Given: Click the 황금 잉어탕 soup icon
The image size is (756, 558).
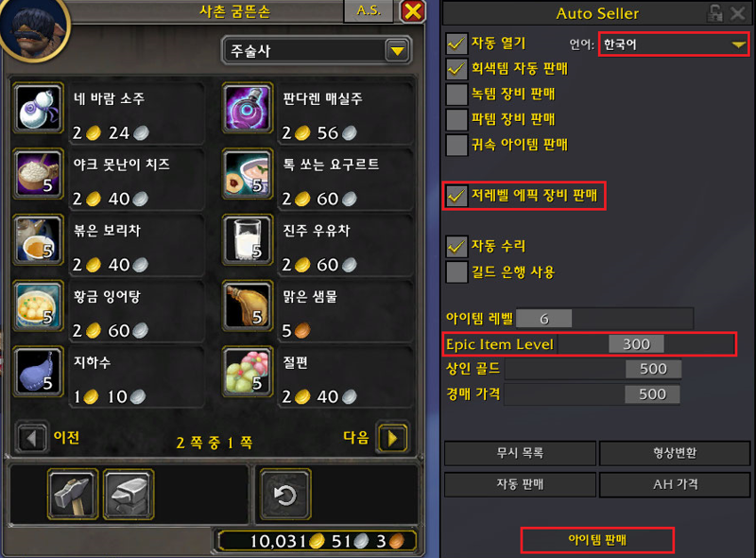Looking at the screenshot, I should click(38, 306).
